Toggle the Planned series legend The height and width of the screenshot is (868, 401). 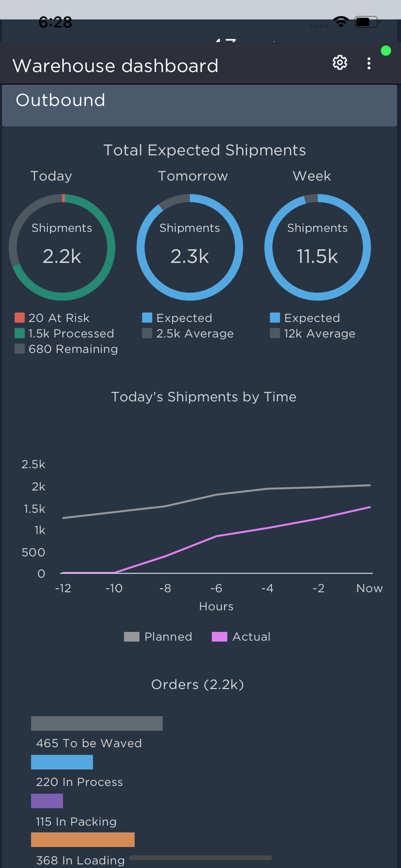[x=158, y=637]
